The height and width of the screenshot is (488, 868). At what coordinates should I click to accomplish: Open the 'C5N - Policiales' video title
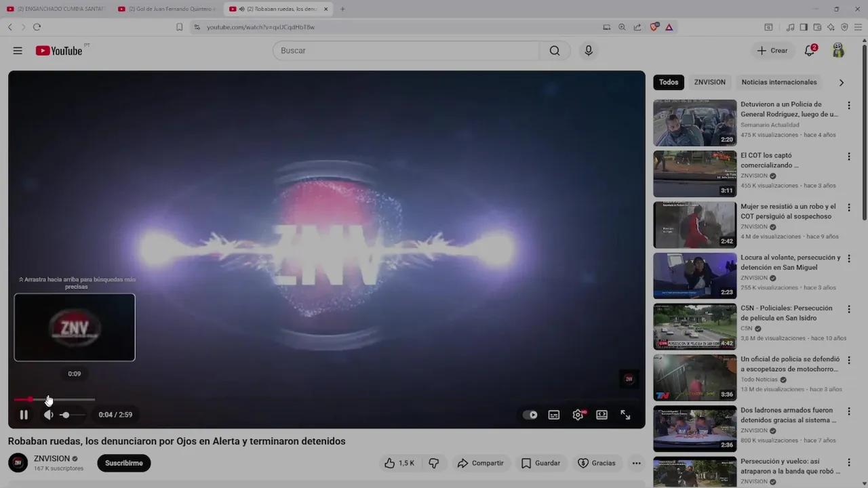click(x=788, y=313)
